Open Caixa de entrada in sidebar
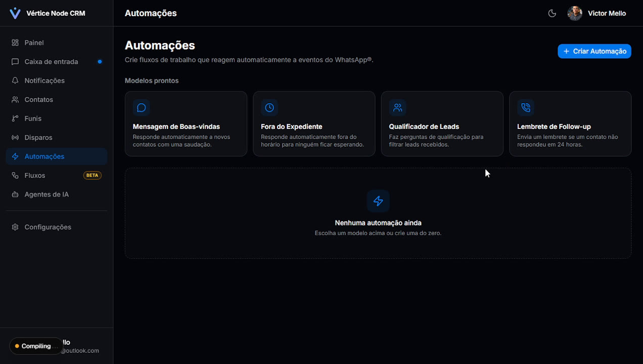 pos(57,62)
